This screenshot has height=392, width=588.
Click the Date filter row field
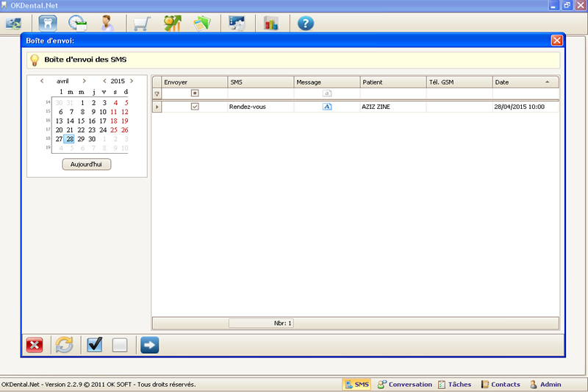[x=526, y=93]
